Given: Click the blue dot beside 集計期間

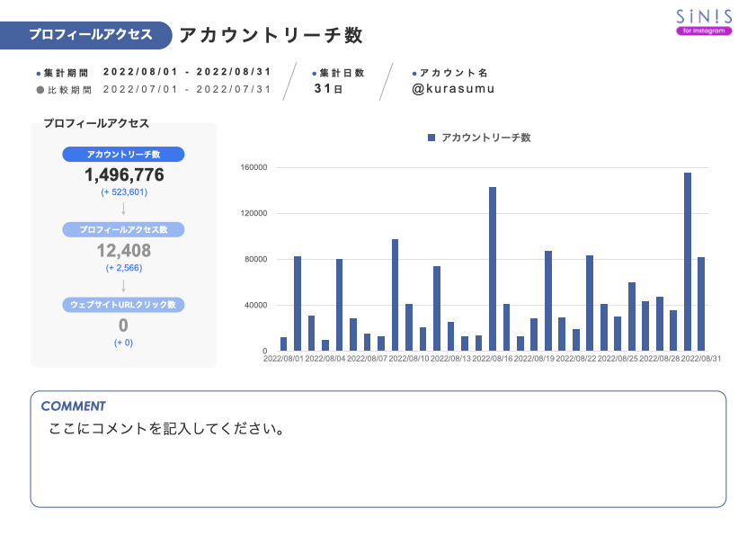Looking at the screenshot, I should tap(39, 73).
